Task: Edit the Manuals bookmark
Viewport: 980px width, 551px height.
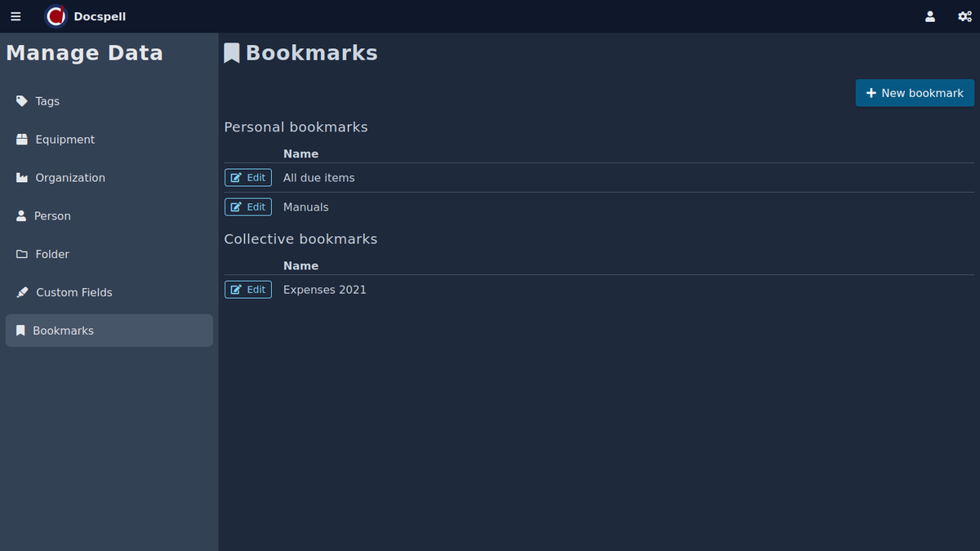Action: 248,207
